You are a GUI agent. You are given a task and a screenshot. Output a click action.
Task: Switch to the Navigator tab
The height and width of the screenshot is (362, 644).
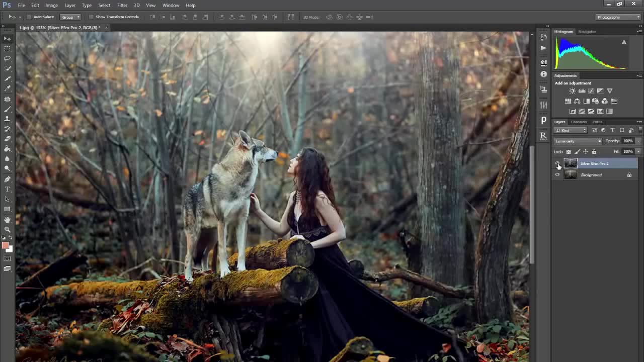coord(587,32)
